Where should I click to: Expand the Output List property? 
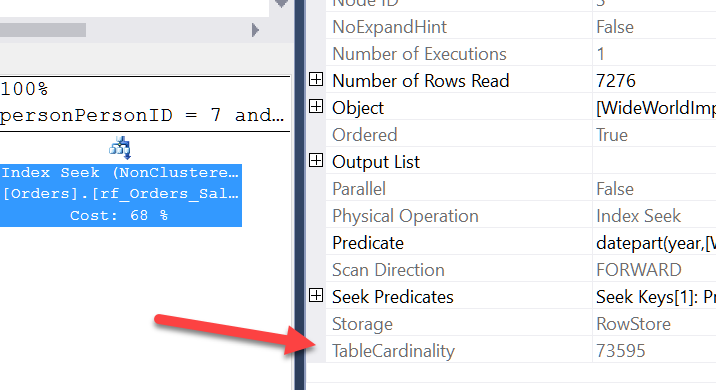tap(316, 160)
